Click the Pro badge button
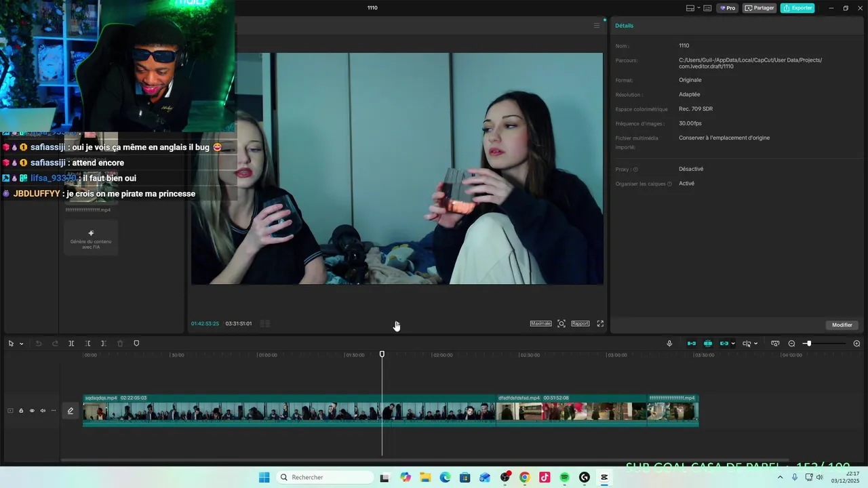Image resolution: width=868 pixels, height=488 pixels. (728, 8)
